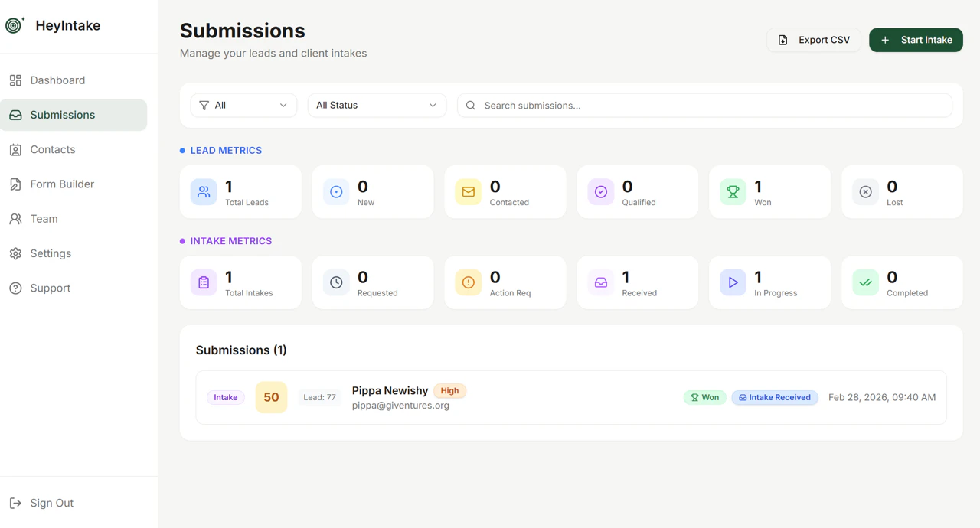
Task: Navigate to Team in the sidebar
Action: click(x=73, y=219)
